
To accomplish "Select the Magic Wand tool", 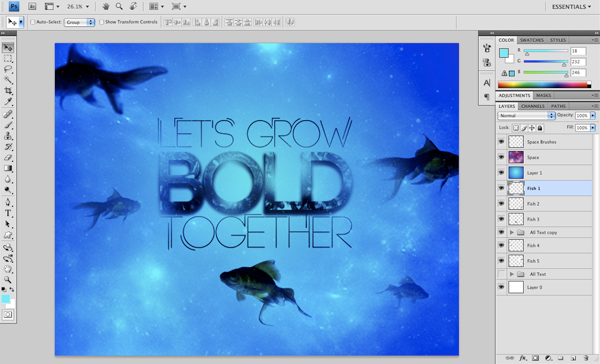I will tap(8, 80).
